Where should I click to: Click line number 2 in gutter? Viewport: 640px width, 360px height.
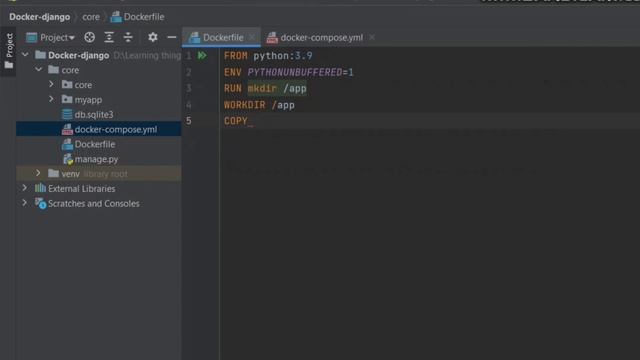click(188, 72)
